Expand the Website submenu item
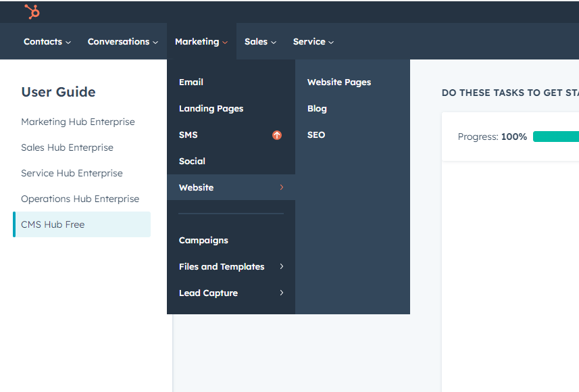This screenshot has width=579, height=392. (x=231, y=187)
